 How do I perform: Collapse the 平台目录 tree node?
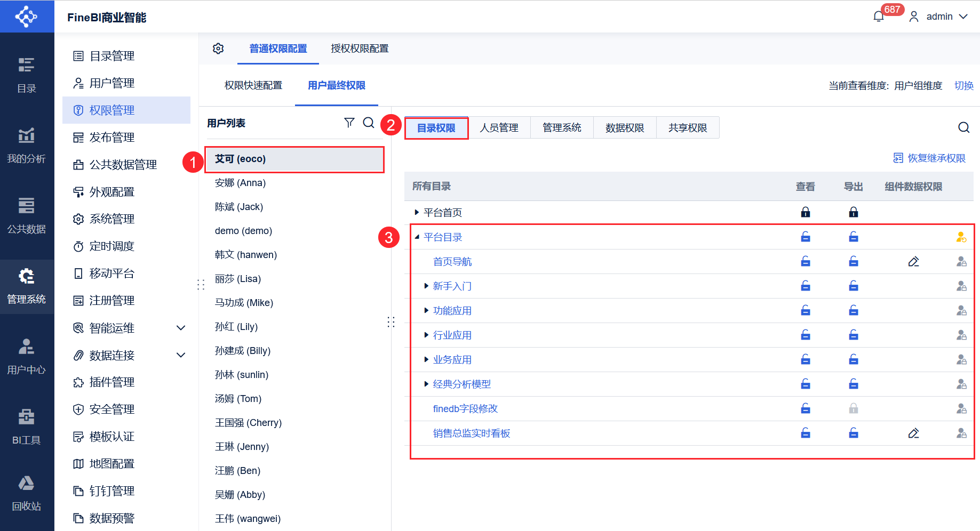point(417,237)
